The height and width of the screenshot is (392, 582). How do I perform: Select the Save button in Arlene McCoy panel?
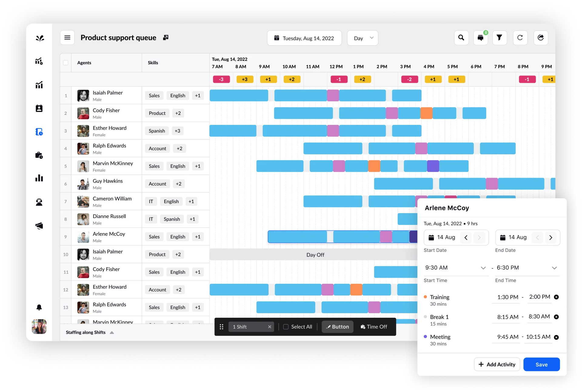pyautogui.click(x=541, y=364)
